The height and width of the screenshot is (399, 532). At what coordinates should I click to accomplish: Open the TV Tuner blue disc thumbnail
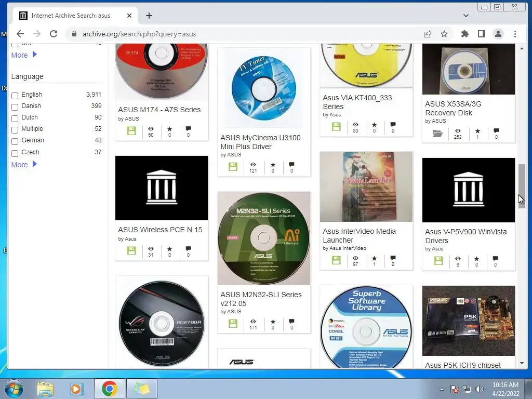click(x=264, y=88)
